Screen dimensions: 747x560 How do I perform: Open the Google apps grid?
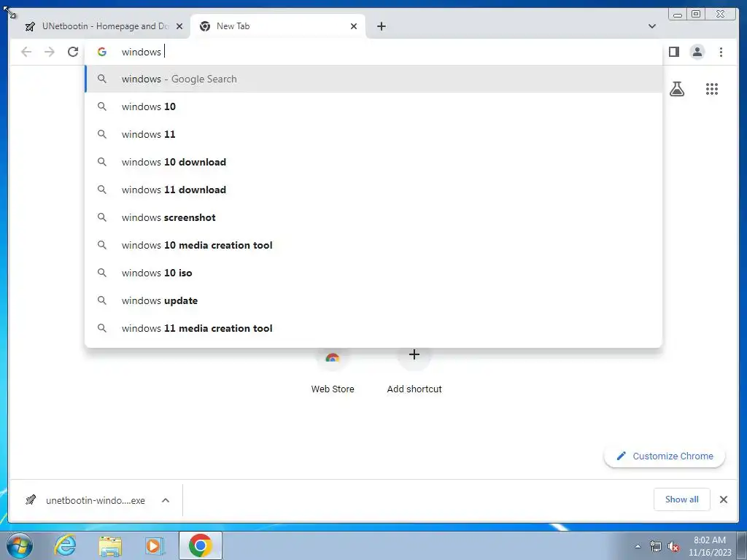(712, 89)
